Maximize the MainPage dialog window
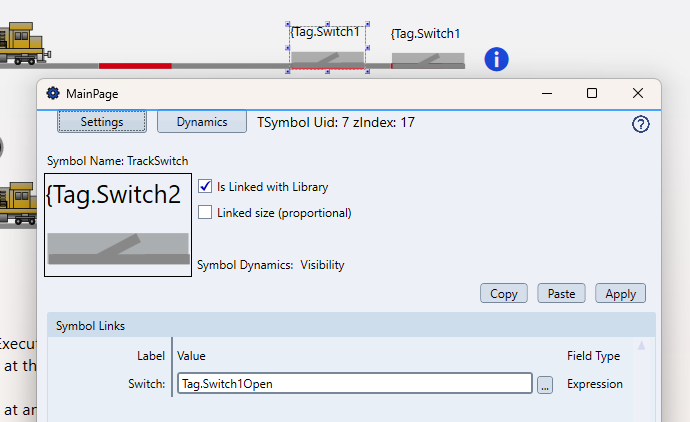Screen dimensions: 690x422 [x=592, y=93]
